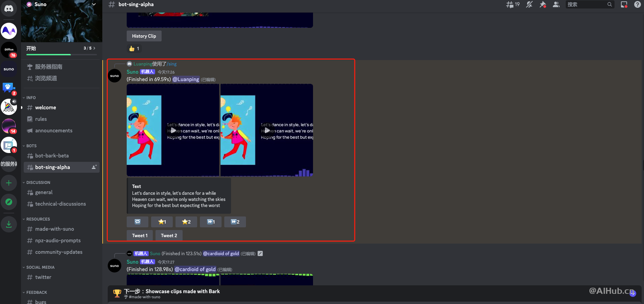Toggle notification settings bell icon

tap(529, 4)
